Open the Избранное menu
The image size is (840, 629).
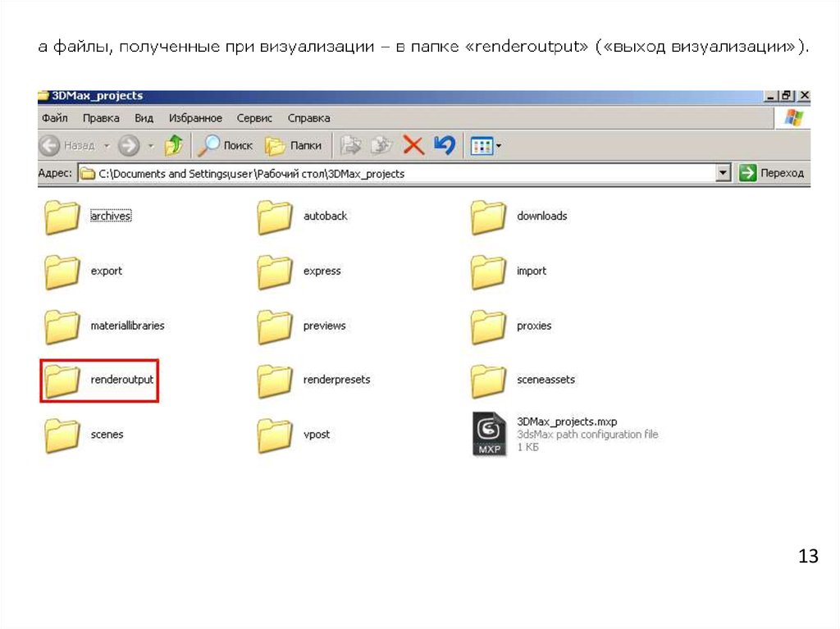[195, 118]
